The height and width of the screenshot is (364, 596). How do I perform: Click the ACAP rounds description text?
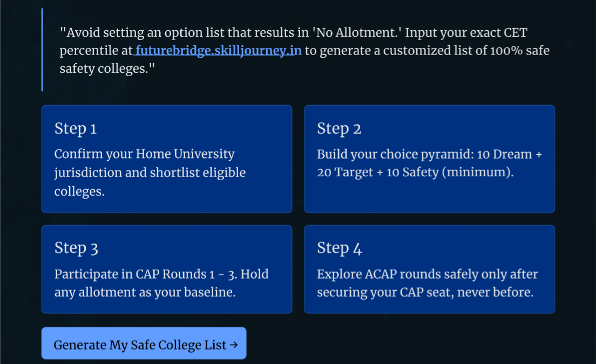[x=427, y=283]
